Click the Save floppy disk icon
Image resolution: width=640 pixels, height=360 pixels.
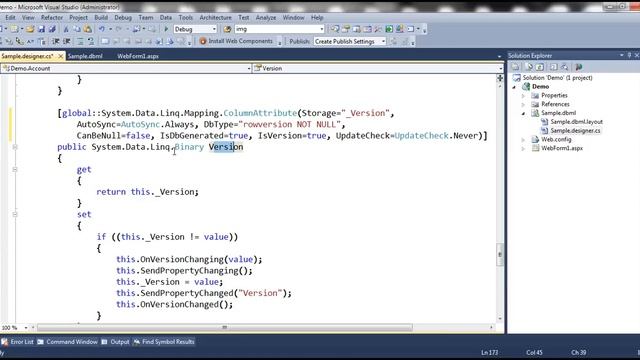[x=41, y=29]
